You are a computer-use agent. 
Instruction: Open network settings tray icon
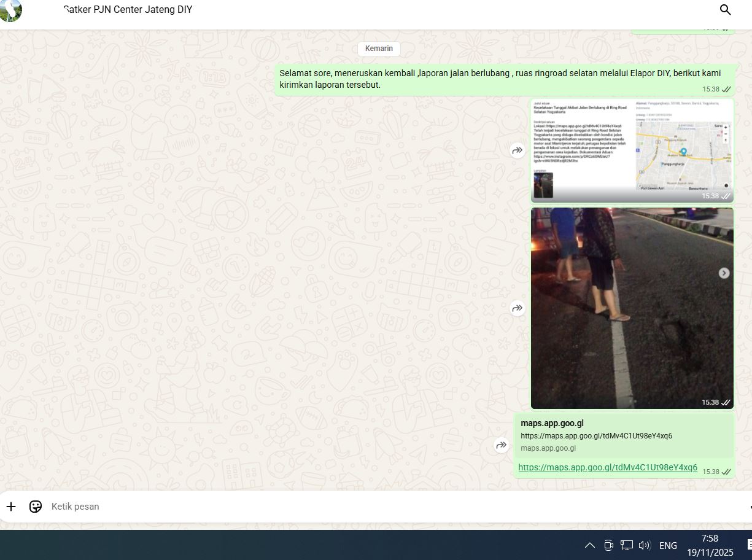pyautogui.click(x=626, y=545)
